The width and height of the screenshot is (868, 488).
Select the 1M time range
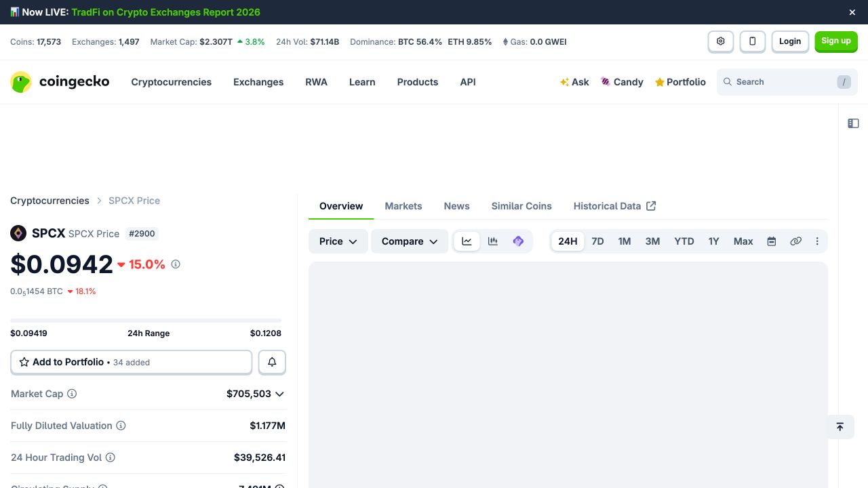point(625,241)
